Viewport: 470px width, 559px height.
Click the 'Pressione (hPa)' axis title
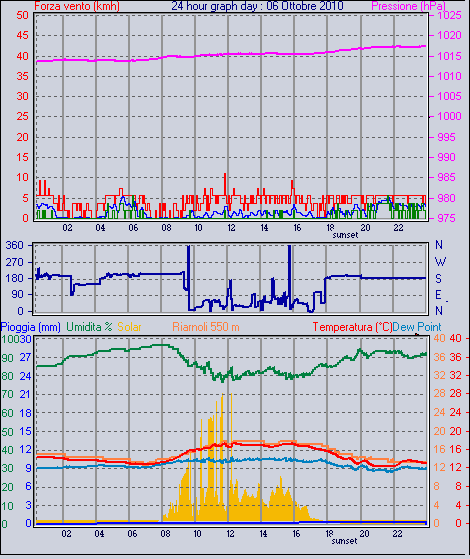coord(408,6)
